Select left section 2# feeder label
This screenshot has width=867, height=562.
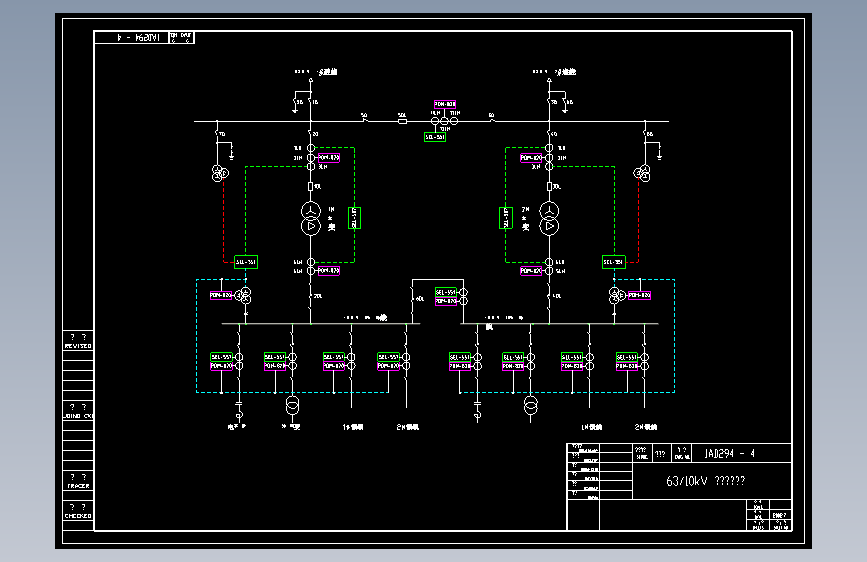(408, 427)
